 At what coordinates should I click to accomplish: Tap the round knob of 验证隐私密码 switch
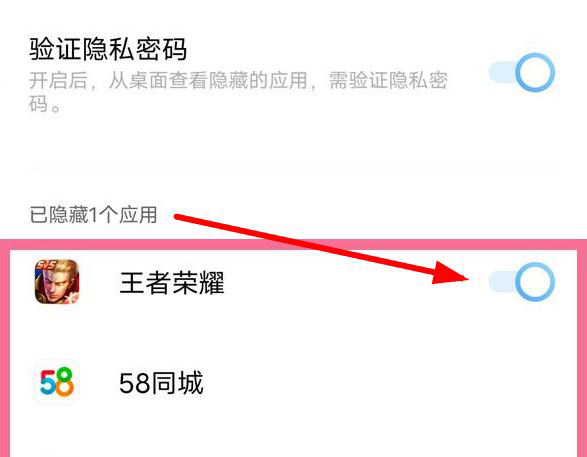point(535,72)
